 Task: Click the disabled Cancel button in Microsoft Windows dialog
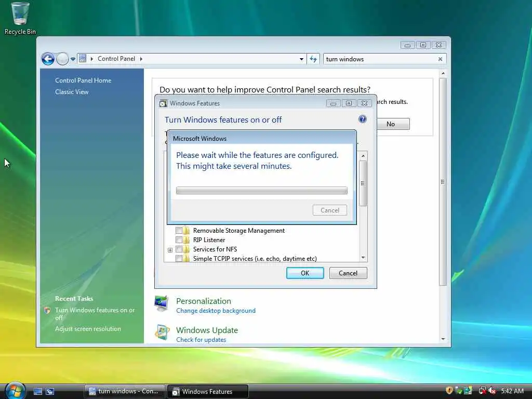click(x=330, y=210)
